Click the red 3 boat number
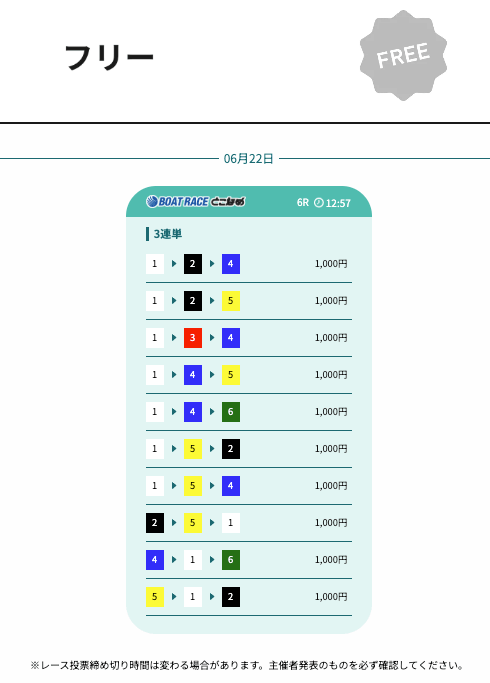The width and height of the screenshot is (490, 683). pyautogui.click(x=193, y=338)
